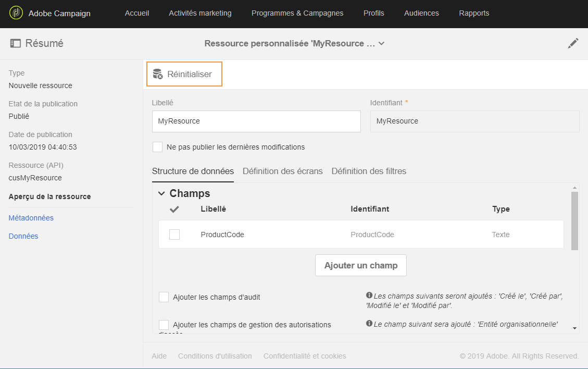Image resolution: width=588 pixels, height=369 pixels.
Task: Open the Métadonnées link
Action: point(31,218)
